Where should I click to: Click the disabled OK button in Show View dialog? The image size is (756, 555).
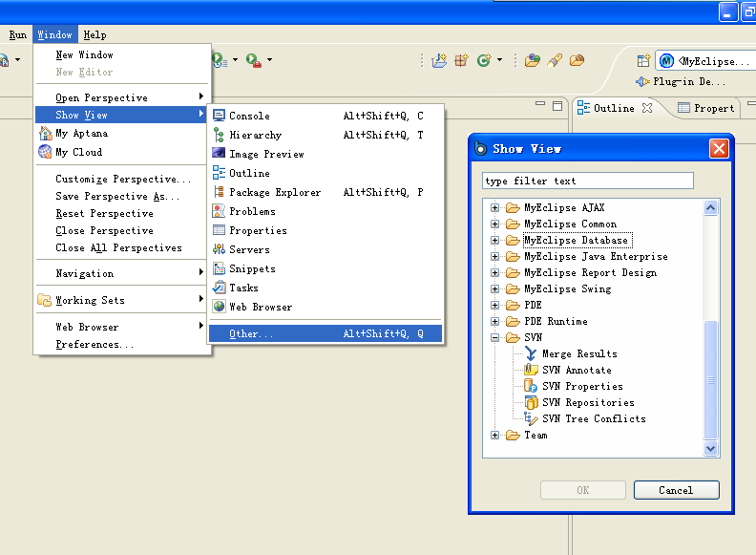[x=583, y=490]
